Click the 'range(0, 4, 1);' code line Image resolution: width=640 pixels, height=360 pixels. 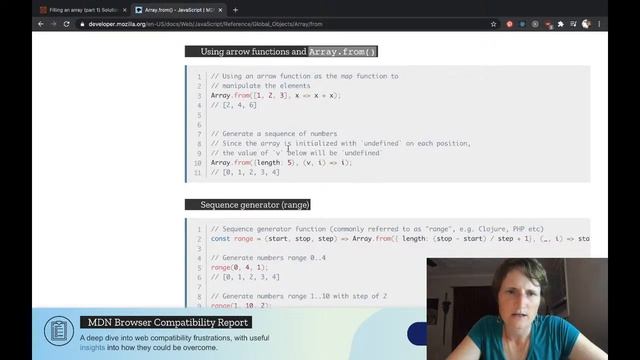pyautogui.click(x=239, y=267)
